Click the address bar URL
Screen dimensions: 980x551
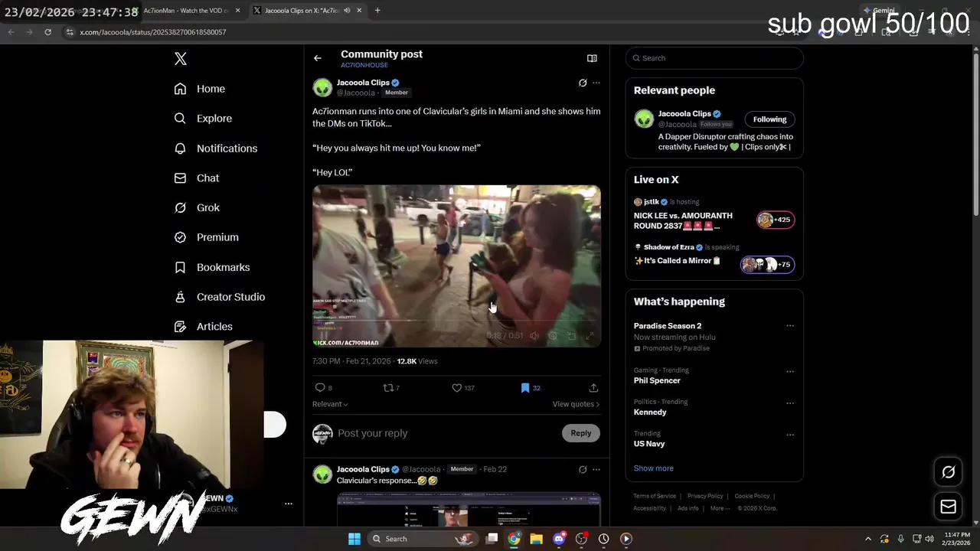153,32
